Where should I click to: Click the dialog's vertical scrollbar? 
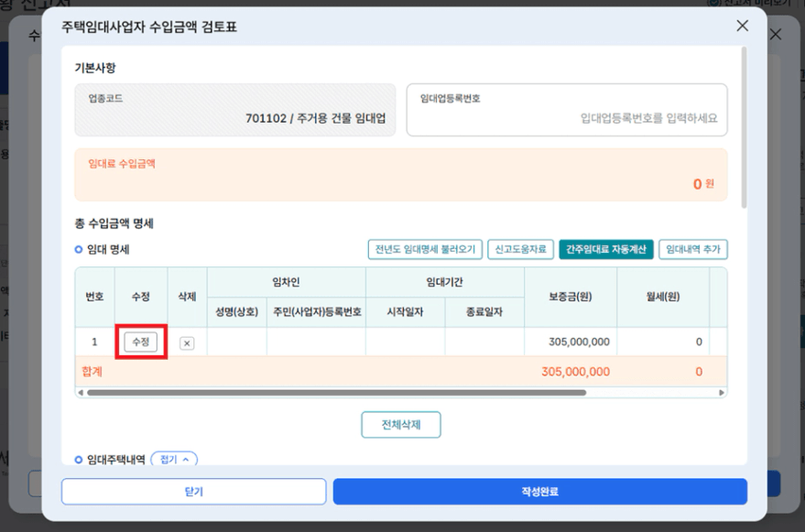point(744,128)
